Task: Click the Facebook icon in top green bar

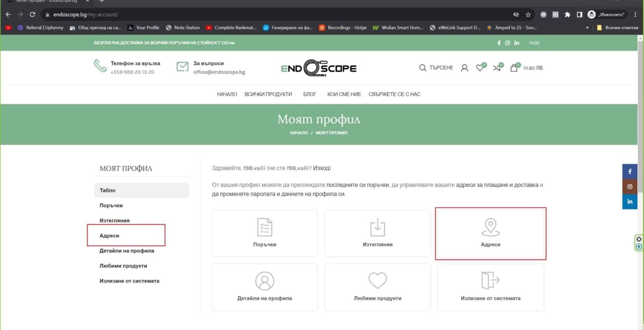Action: coord(499,43)
